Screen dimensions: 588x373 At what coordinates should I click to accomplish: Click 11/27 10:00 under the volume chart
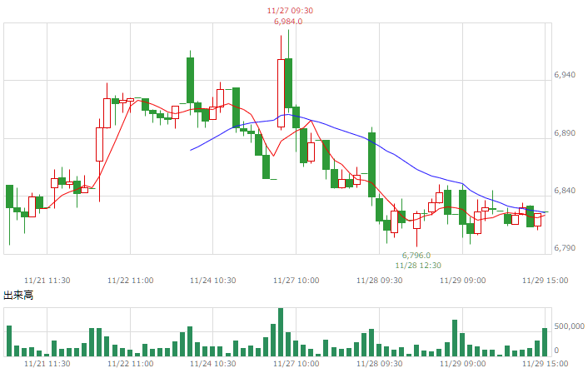pyautogui.click(x=296, y=364)
